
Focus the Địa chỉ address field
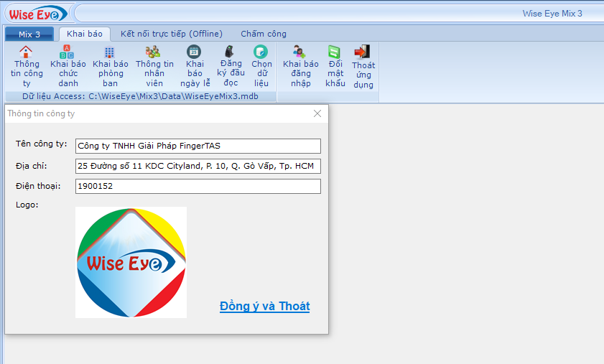pos(198,167)
